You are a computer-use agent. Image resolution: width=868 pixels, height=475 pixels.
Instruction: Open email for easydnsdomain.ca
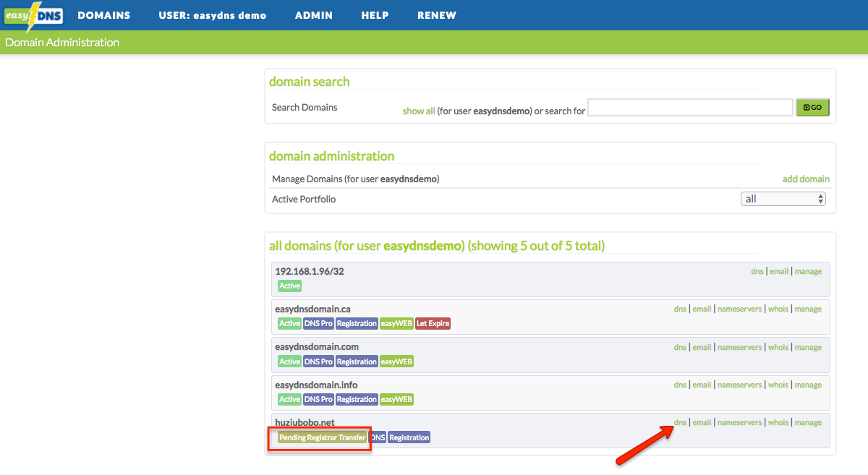click(702, 309)
